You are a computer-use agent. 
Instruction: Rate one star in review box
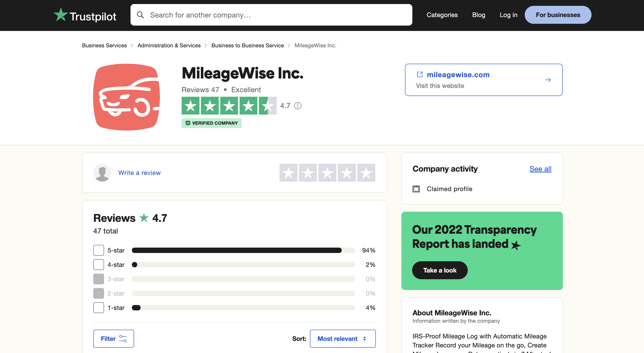click(x=288, y=173)
